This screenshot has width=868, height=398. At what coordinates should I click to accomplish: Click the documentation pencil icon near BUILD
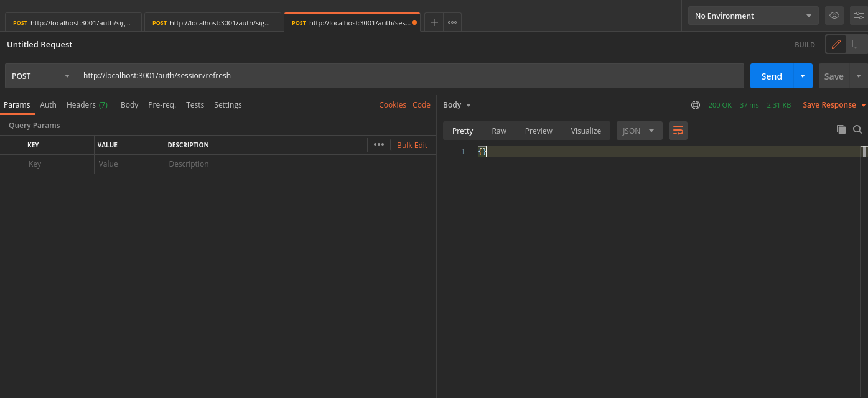[836, 44]
